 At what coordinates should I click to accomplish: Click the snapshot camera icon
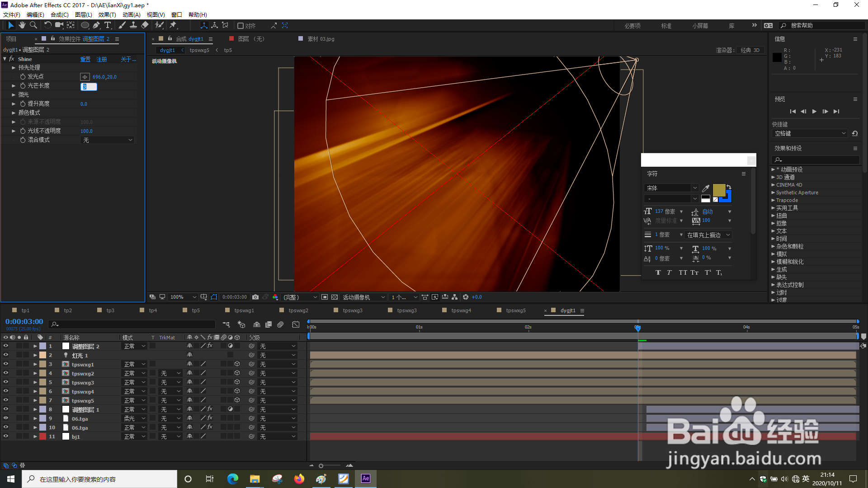[255, 297]
